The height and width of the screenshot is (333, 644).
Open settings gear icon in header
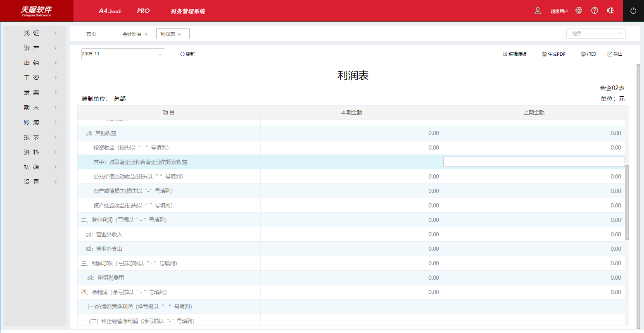[x=579, y=11]
